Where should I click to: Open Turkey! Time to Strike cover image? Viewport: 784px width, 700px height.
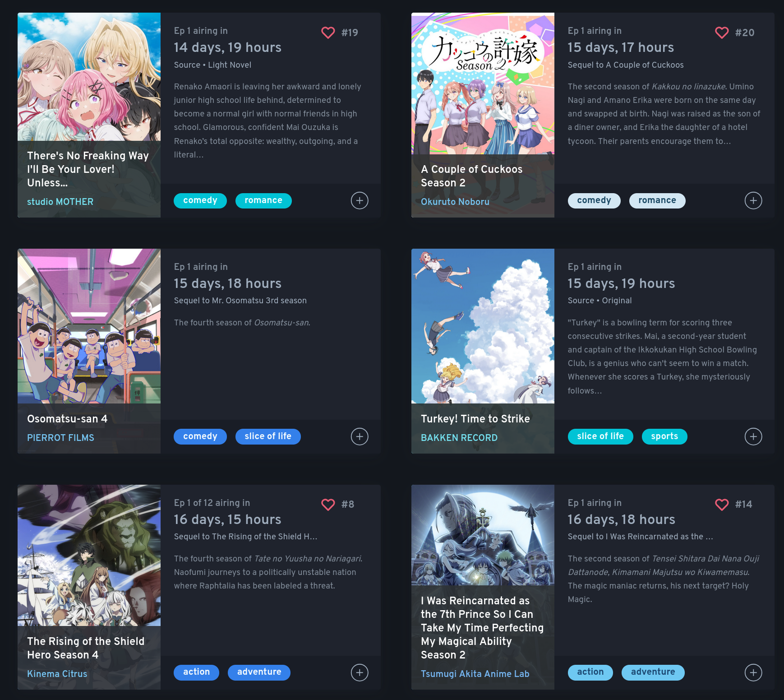(483, 326)
